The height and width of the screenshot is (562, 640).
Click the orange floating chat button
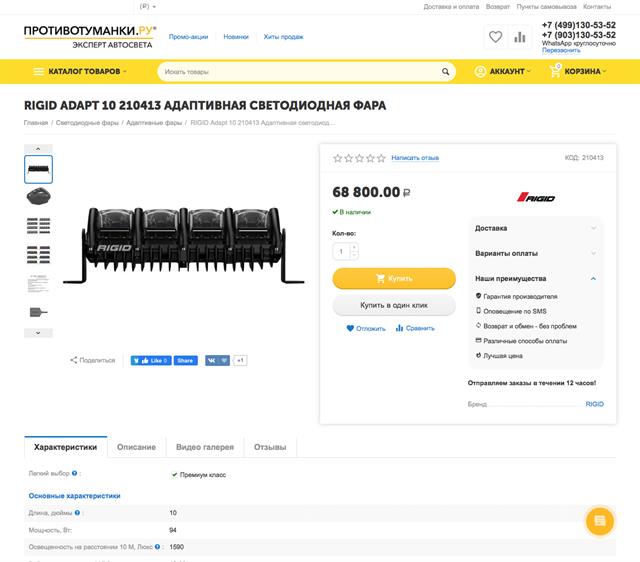click(x=599, y=521)
